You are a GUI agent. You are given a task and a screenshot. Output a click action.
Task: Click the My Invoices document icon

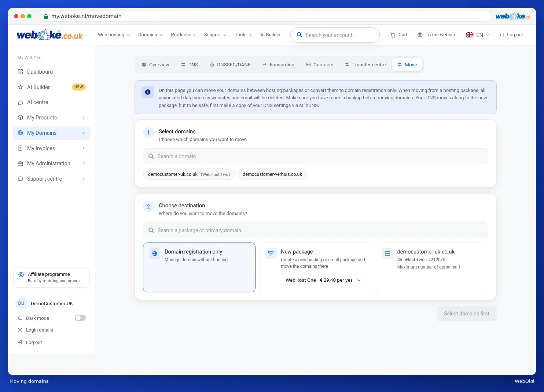(x=21, y=148)
